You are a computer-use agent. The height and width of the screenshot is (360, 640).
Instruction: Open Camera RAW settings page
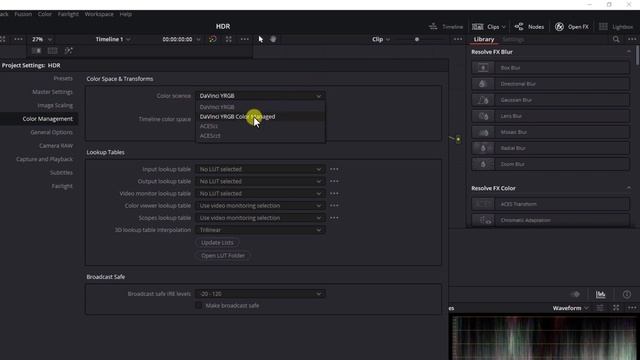click(x=56, y=146)
